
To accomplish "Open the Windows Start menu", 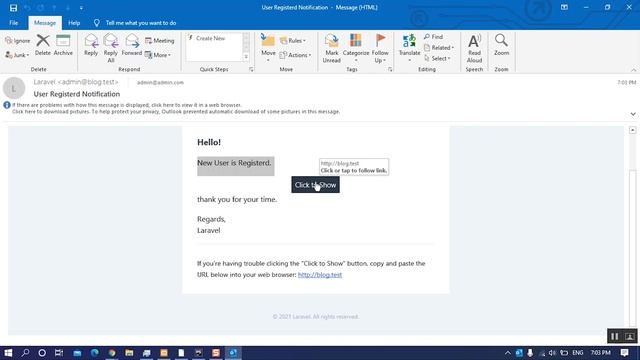I will click(8, 353).
